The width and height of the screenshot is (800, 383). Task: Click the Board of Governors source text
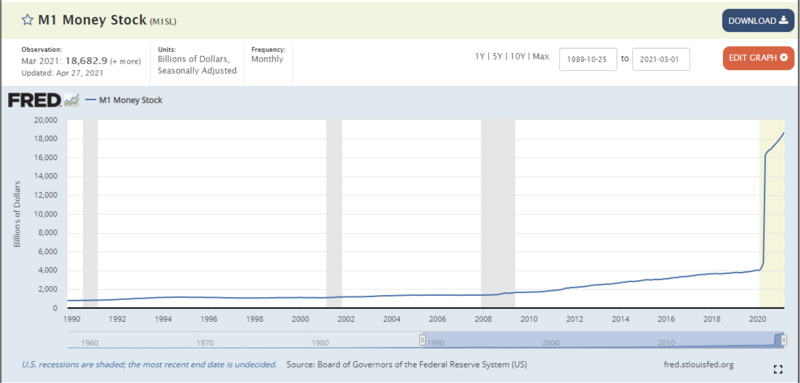pyautogui.click(x=407, y=365)
